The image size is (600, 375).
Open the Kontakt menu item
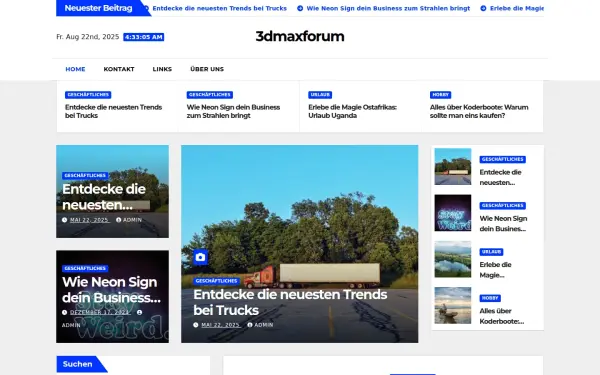(119, 69)
